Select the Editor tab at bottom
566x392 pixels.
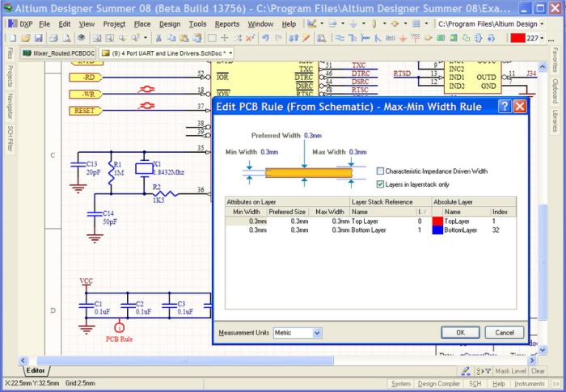point(36,371)
